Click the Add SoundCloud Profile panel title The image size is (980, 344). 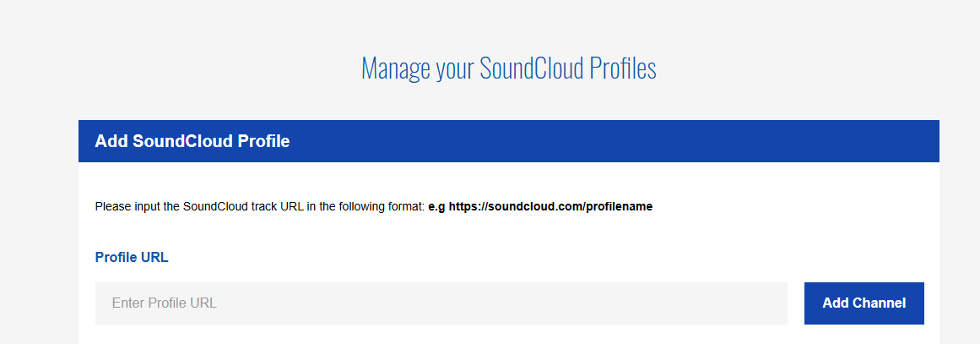pos(192,141)
